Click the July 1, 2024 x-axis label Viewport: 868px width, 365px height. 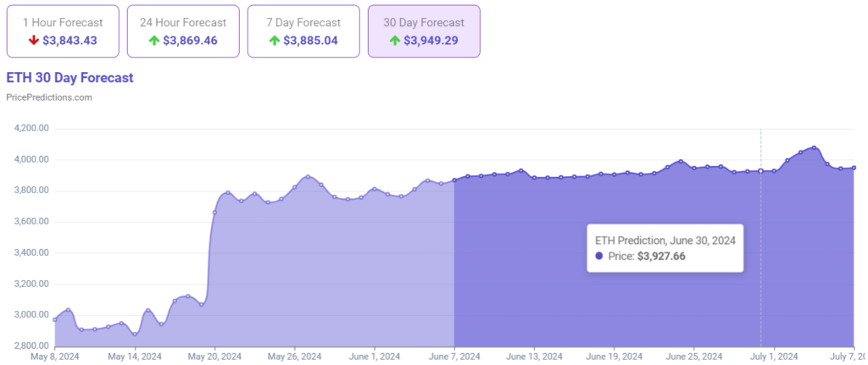click(x=775, y=357)
